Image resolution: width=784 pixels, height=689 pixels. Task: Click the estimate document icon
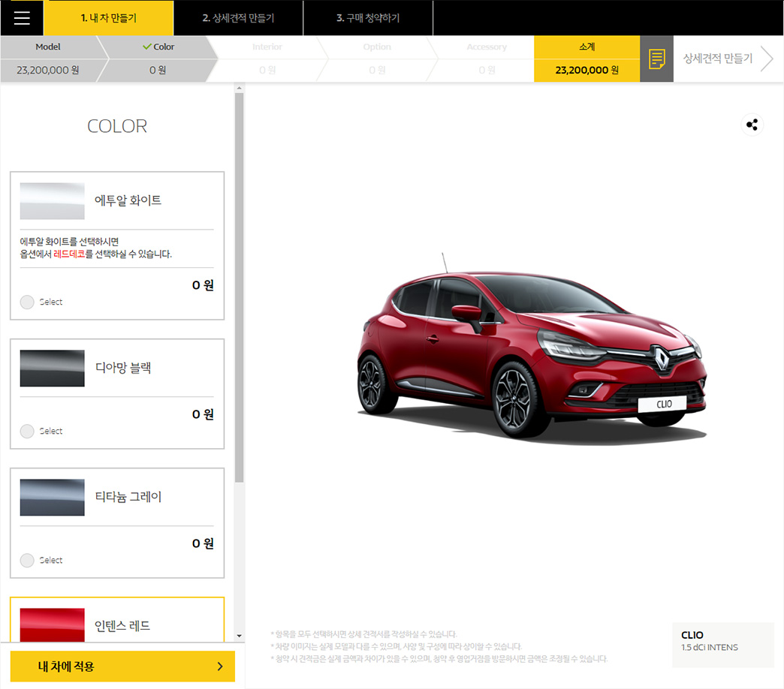click(x=656, y=59)
